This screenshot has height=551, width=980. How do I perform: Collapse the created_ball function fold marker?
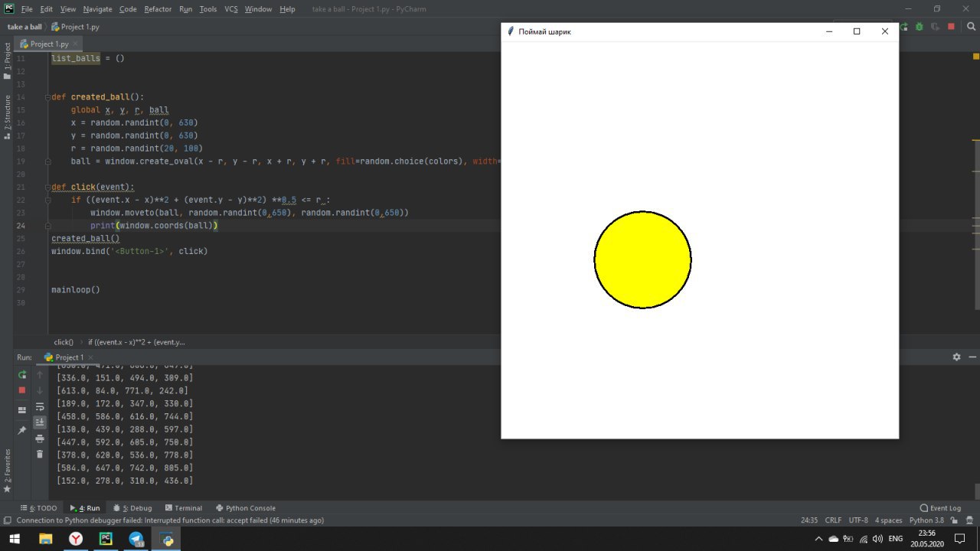[48, 97]
